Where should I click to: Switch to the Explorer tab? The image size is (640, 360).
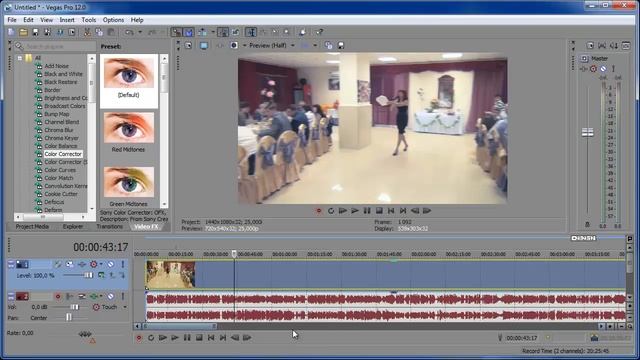(73, 227)
